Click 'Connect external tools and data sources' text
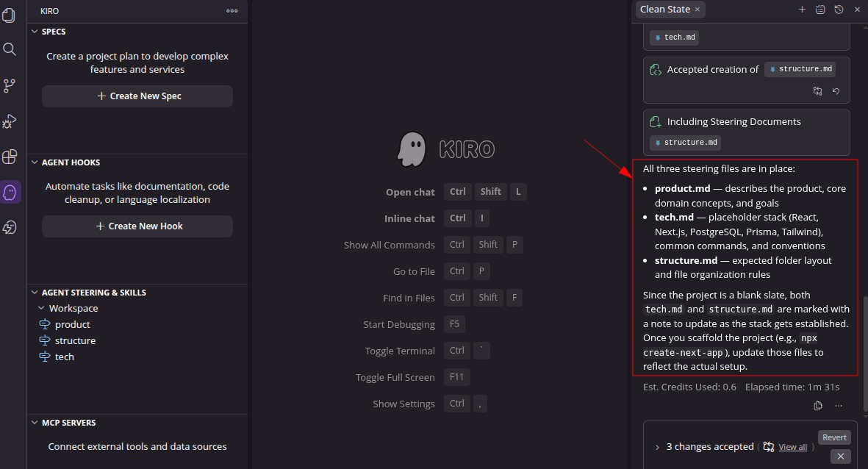The width and height of the screenshot is (868, 469). (x=137, y=446)
